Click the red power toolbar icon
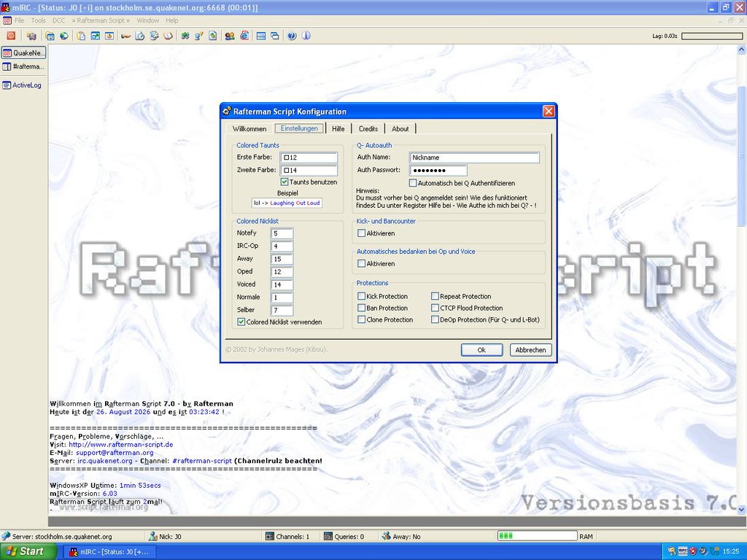The image size is (747, 560). point(11,36)
